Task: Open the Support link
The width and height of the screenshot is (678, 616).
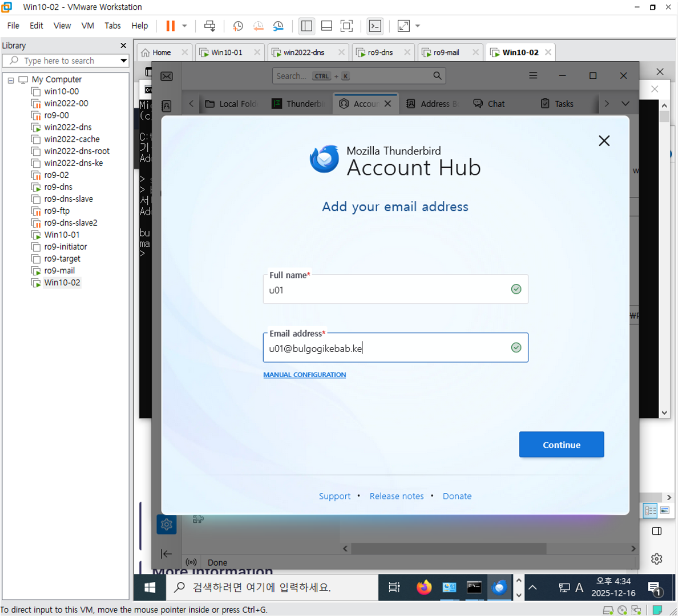Action: (334, 496)
